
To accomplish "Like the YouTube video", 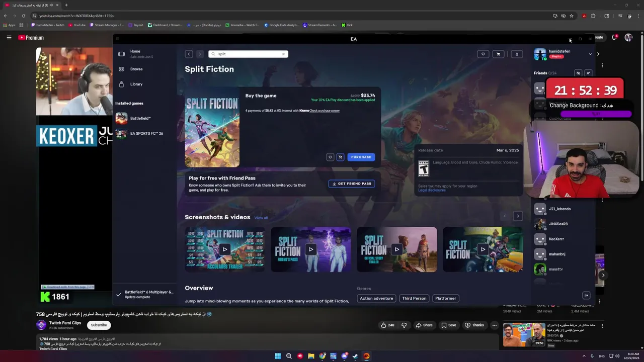I will coord(387,325).
